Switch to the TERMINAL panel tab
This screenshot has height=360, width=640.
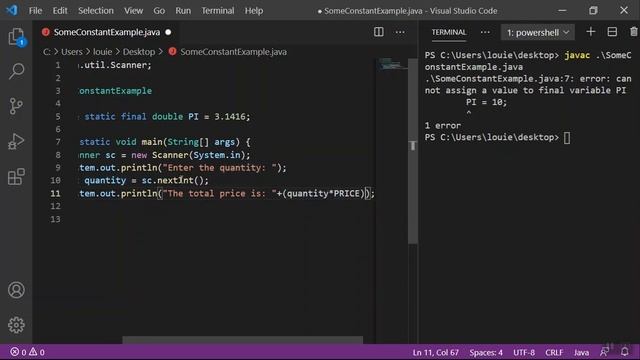pyautogui.click(x=449, y=32)
